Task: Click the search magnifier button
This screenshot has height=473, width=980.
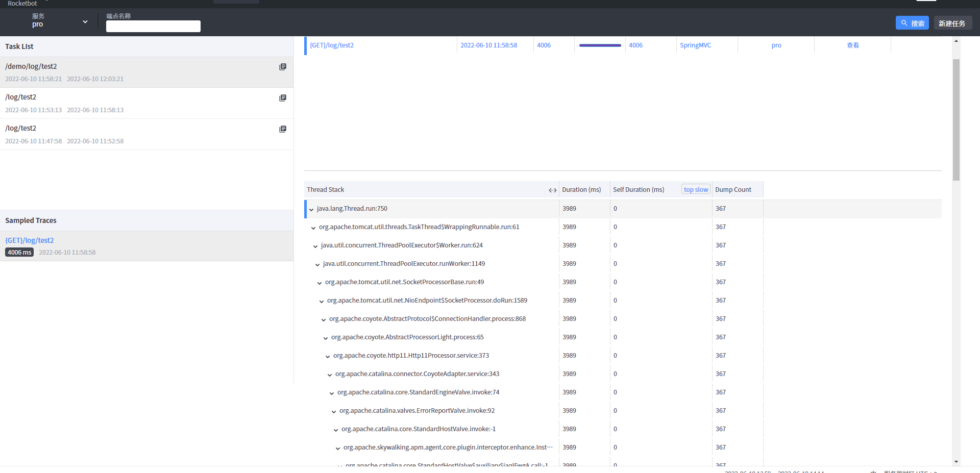Action: pyautogui.click(x=912, y=23)
